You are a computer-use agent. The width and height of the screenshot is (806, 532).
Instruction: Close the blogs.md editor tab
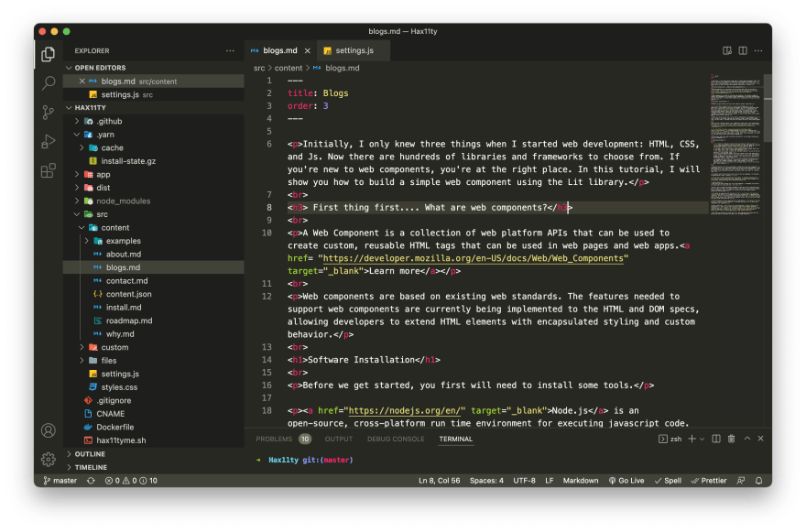[308, 51]
